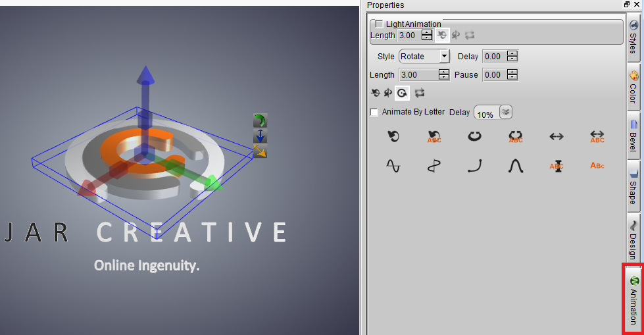Select the green rotate tool in viewport
Viewport: 644px width, 335px height.
pyautogui.click(x=260, y=120)
